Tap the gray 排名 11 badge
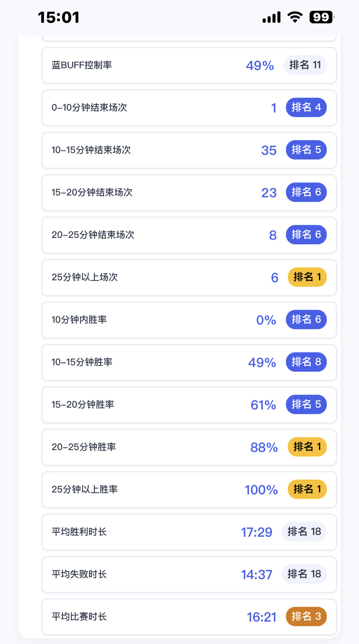This screenshot has height=644, width=359. [305, 65]
